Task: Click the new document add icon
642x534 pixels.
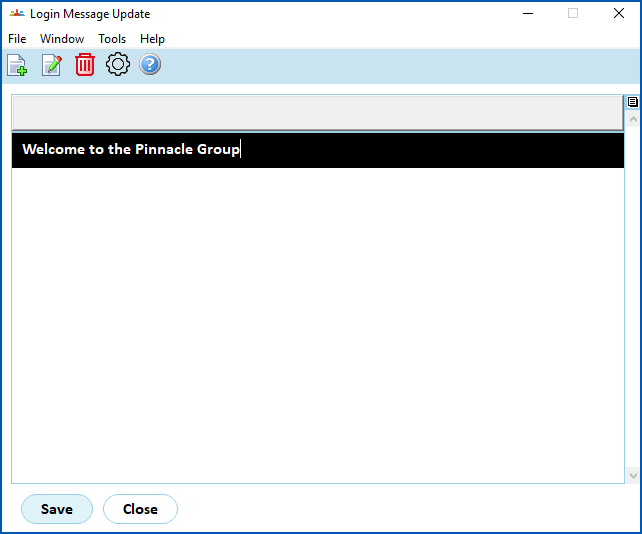Action: point(17,65)
